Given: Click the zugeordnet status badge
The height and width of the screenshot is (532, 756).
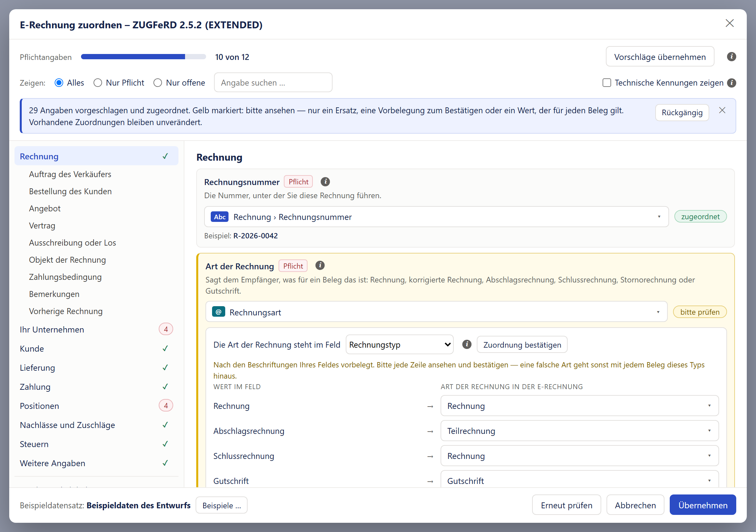Looking at the screenshot, I should tap(700, 217).
